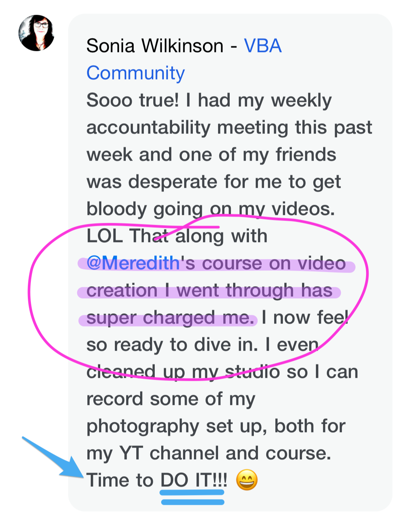Click the word "accountability"
415x532 pixels.
pos(148,128)
